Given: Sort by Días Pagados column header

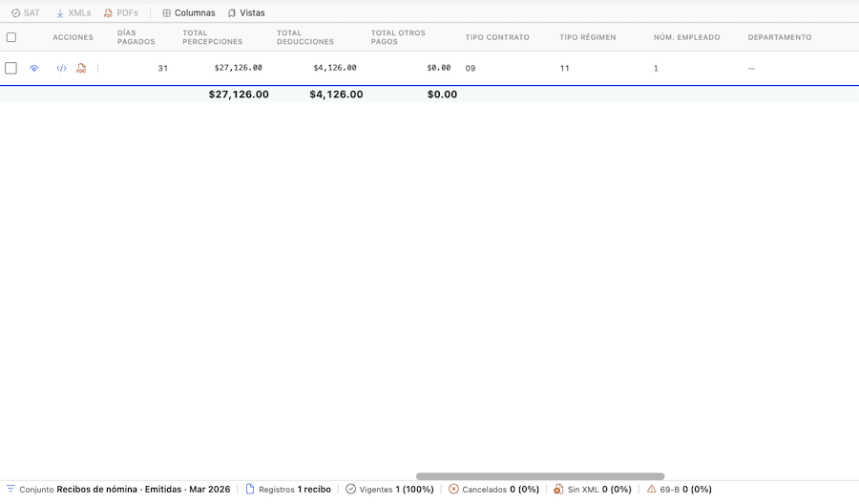Looking at the screenshot, I should pos(136,37).
